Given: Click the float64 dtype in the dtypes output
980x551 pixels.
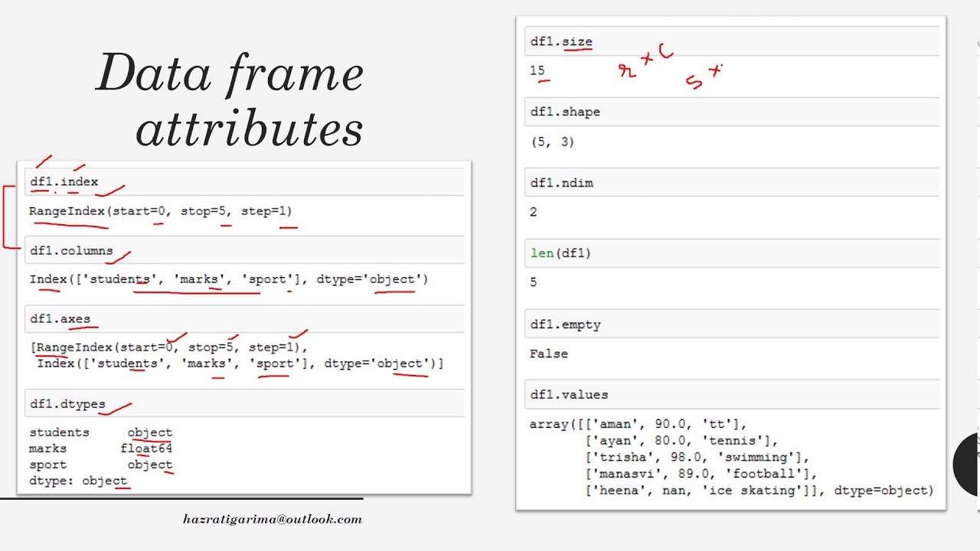Looking at the screenshot, I should tap(146, 448).
